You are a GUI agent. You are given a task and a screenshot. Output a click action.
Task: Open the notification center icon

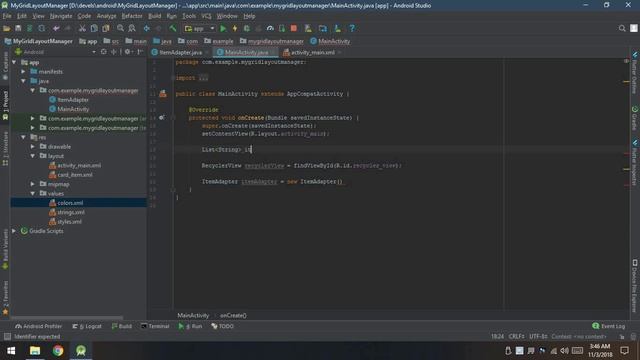[x=624, y=351]
